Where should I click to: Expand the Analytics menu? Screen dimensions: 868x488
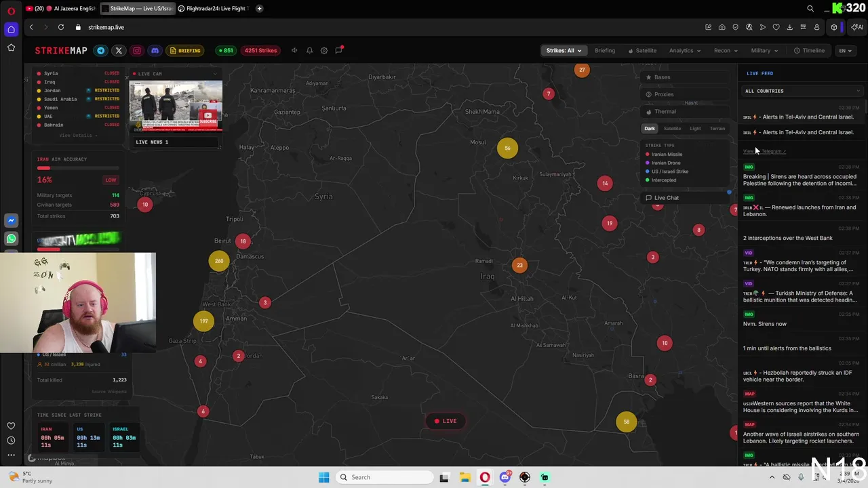685,51
